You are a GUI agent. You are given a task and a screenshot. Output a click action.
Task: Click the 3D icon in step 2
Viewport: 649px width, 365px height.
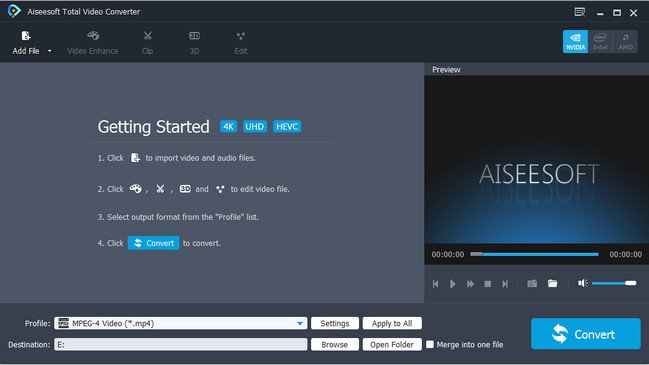[x=185, y=189]
